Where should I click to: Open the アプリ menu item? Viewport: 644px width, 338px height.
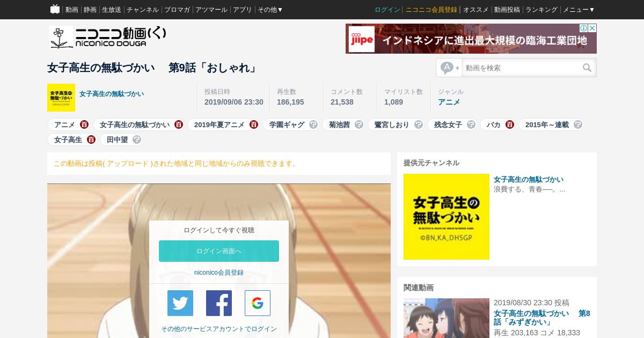click(243, 10)
